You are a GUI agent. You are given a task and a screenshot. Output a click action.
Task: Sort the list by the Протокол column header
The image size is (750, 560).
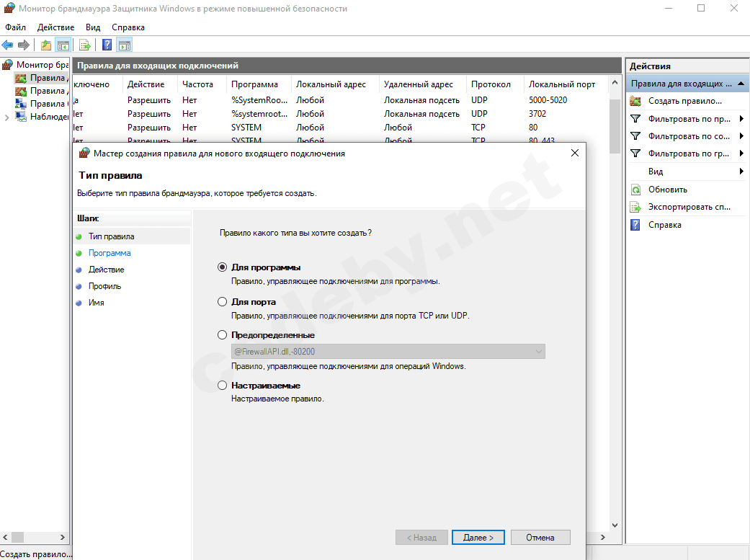[x=491, y=84]
